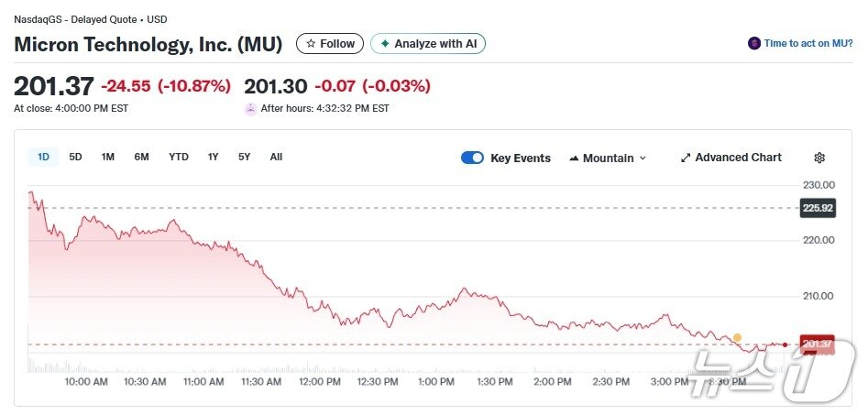Screen dimensions: 868x415
Task: Open the Time to act on MU link
Action: [x=809, y=43]
